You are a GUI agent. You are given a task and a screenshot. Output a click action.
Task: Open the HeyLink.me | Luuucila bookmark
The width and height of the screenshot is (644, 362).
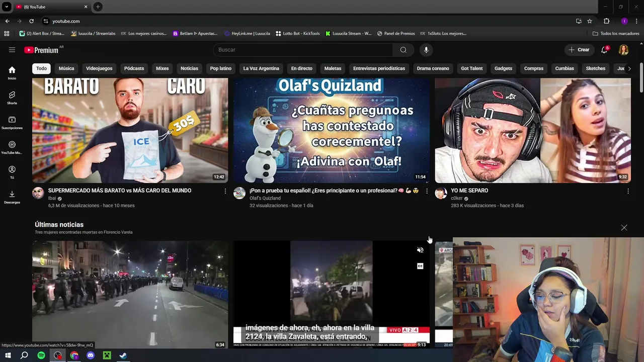248,34
